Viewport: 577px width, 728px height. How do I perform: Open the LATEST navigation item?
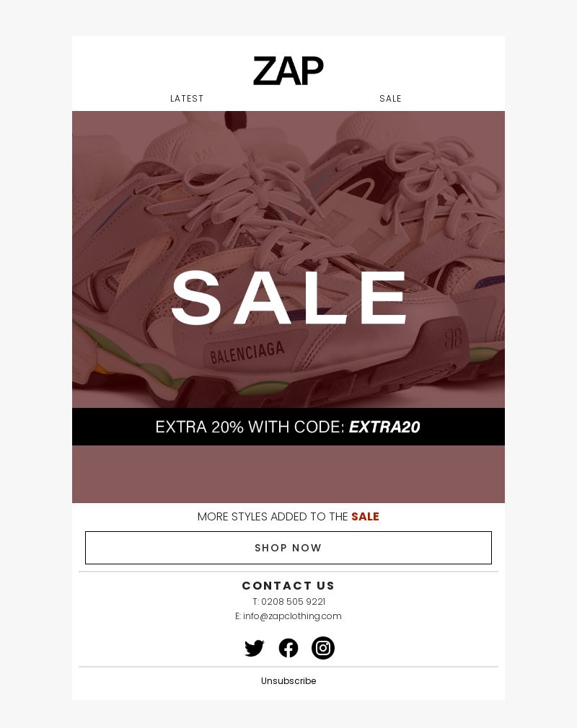pos(187,99)
